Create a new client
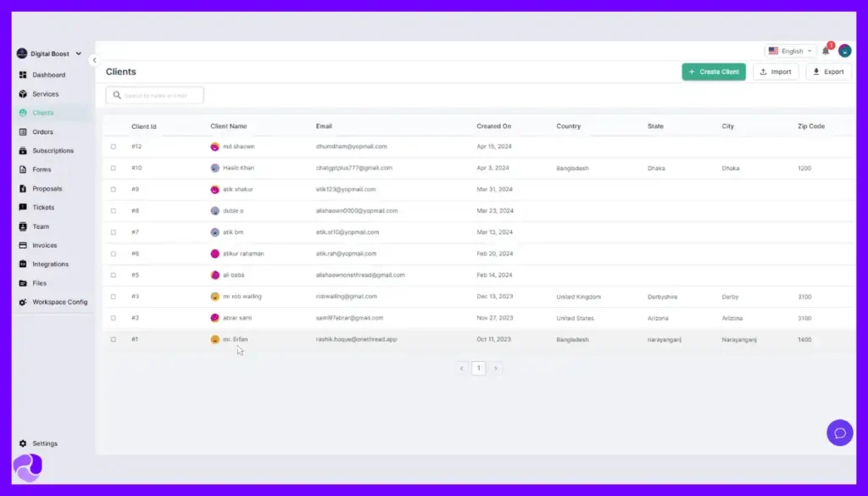868x496 pixels. tap(713, 72)
